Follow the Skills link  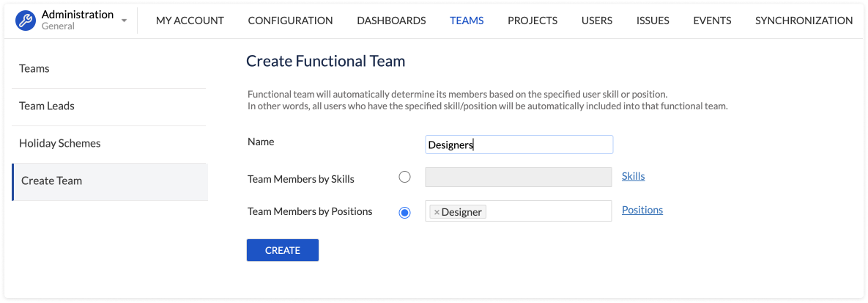pos(633,176)
